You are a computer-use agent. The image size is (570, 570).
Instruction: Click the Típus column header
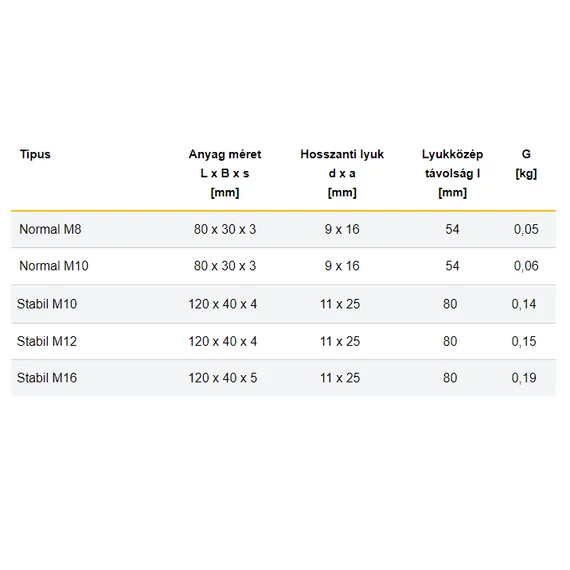(35, 154)
